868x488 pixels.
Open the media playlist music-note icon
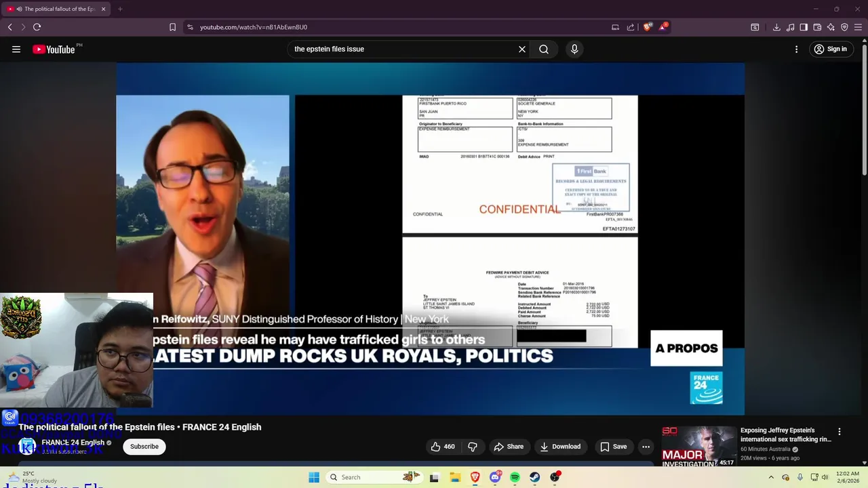coord(790,27)
